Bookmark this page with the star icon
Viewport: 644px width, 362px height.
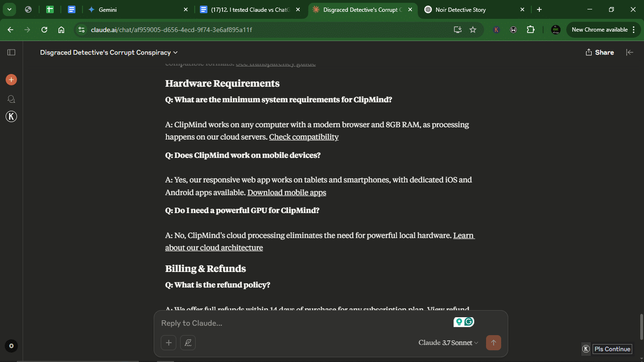click(x=473, y=30)
